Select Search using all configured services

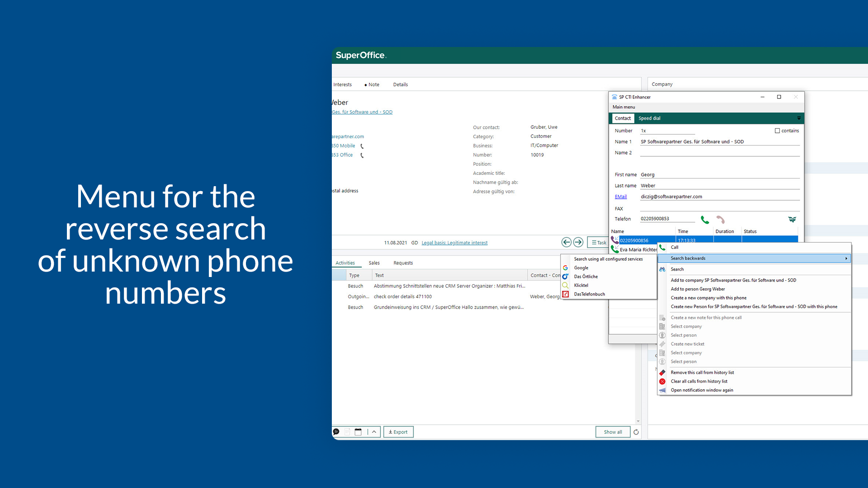click(608, 259)
